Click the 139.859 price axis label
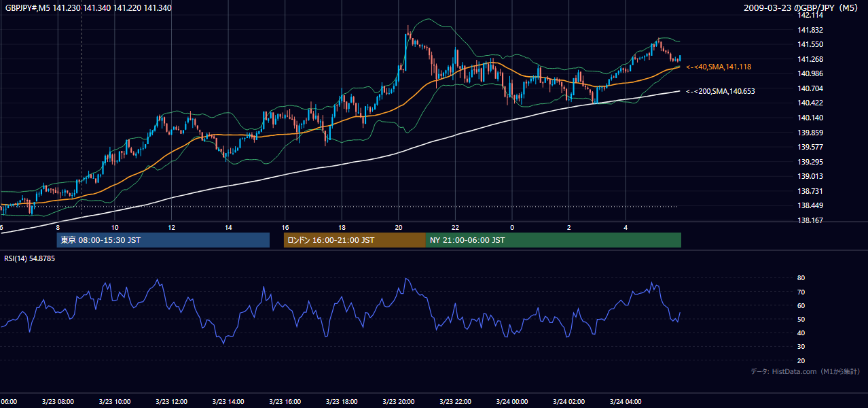This screenshot has height=408, width=868. 810,133
